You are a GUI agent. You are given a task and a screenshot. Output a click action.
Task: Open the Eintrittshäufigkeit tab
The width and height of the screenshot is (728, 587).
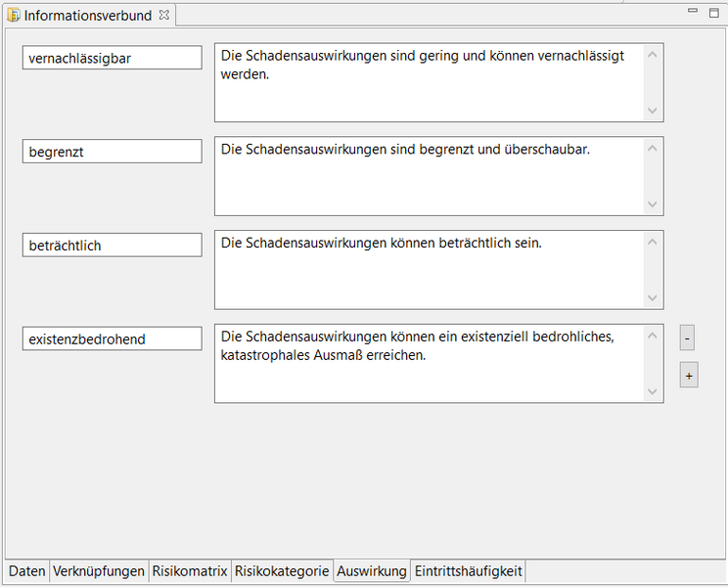click(x=468, y=570)
